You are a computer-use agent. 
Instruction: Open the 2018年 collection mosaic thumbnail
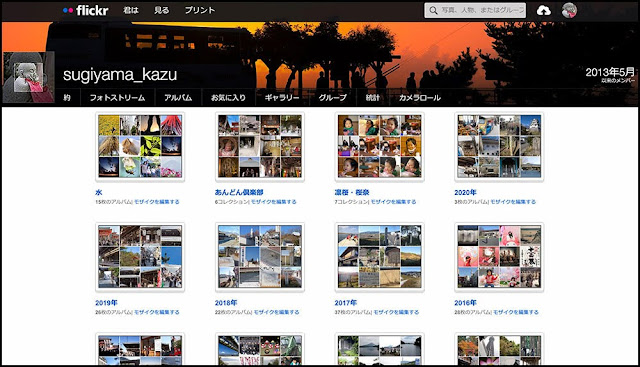pos(260,257)
